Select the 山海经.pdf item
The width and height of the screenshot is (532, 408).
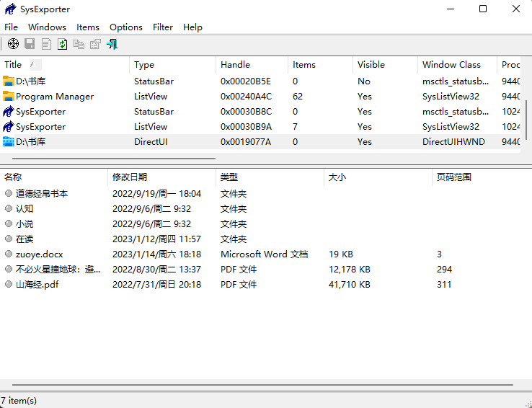[x=37, y=285]
